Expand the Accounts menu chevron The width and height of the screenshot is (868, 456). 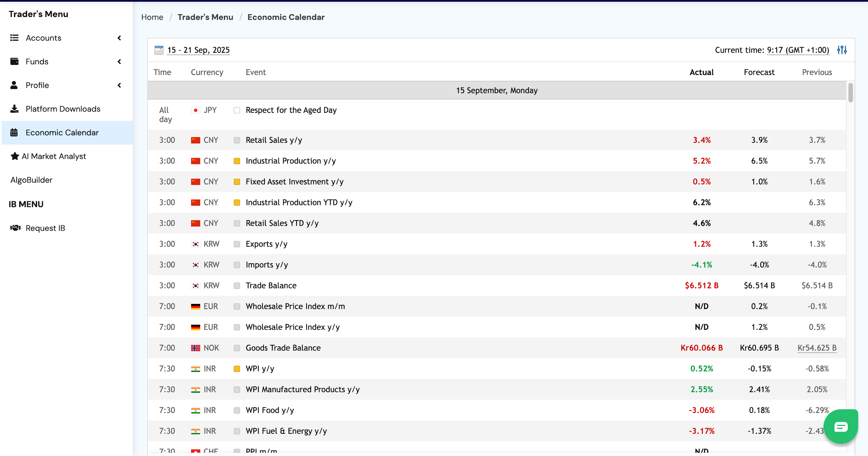(119, 38)
